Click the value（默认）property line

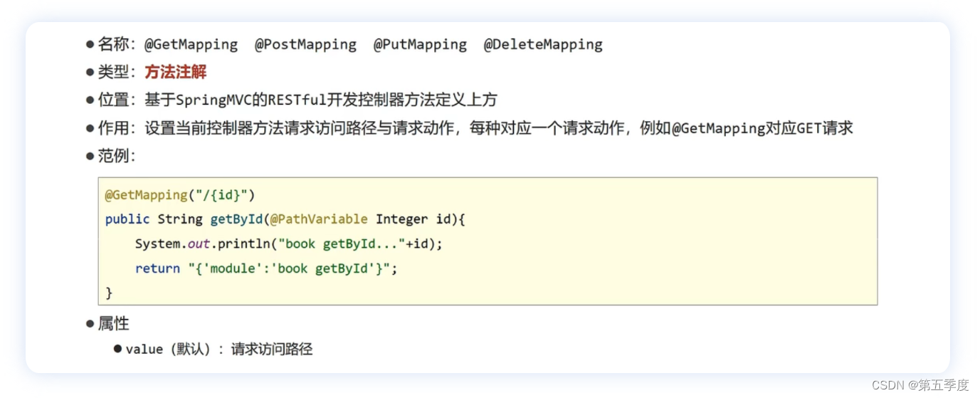tap(218, 350)
